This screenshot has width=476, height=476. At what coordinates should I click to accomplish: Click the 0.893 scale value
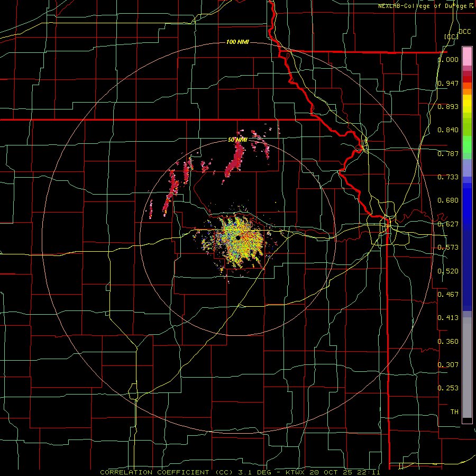[448, 106]
